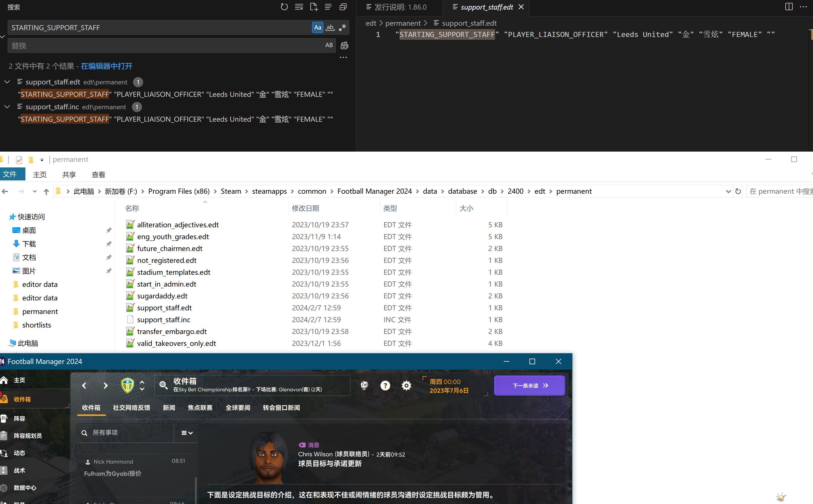Open shortlists folder in quick access

[36, 325]
